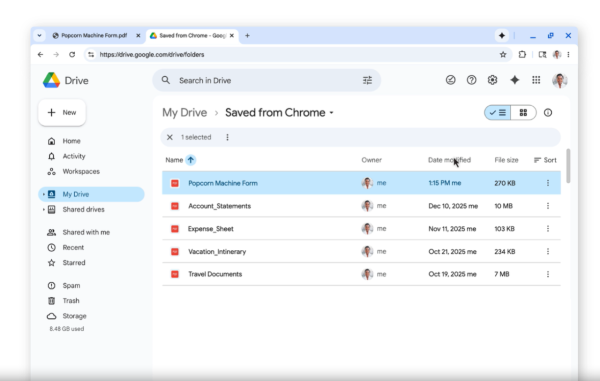Open more actions for Vacation_Intinerary
This screenshot has width=600, height=381.
[x=548, y=251]
